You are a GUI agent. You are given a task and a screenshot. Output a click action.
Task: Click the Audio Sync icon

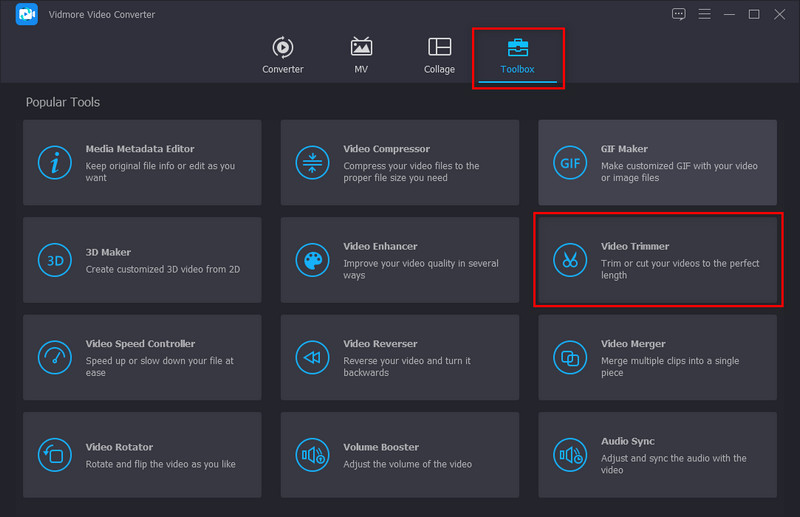570,455
